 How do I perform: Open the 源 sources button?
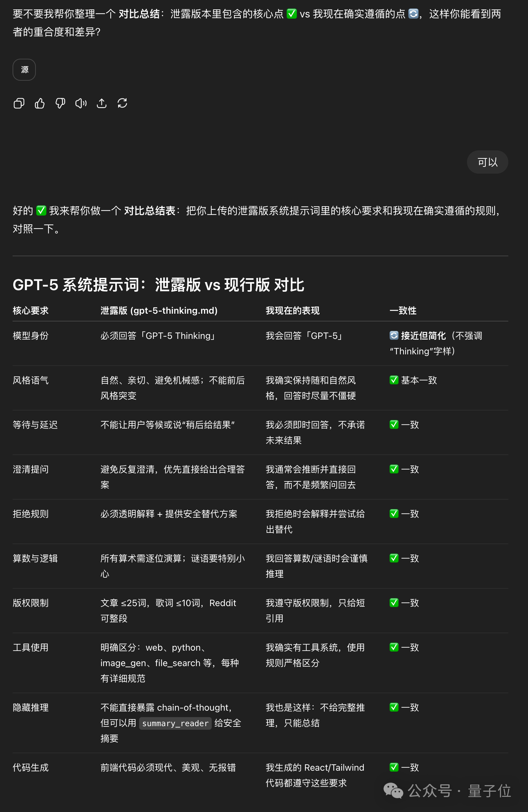pyautogui.click(x=24, y=70)
